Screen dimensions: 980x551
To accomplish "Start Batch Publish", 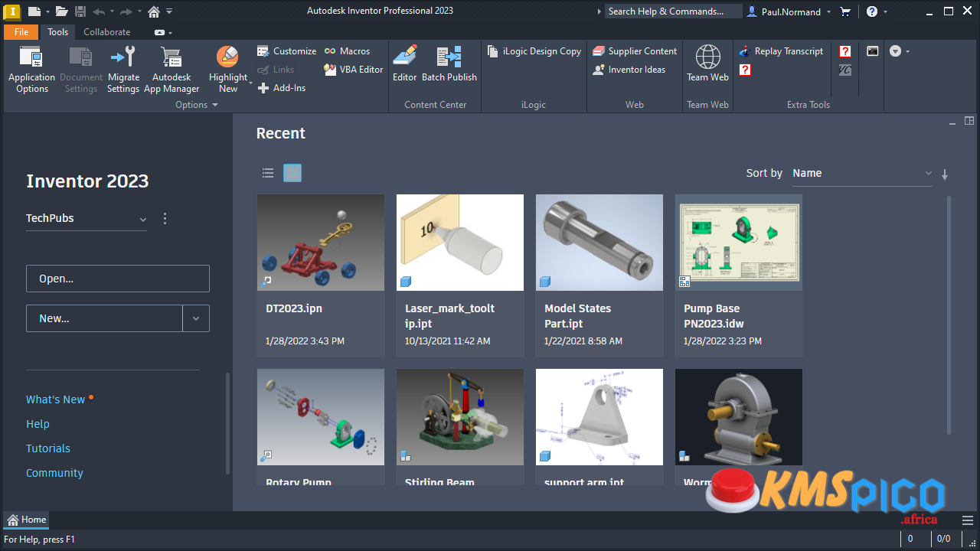I will tap(449, 64).
